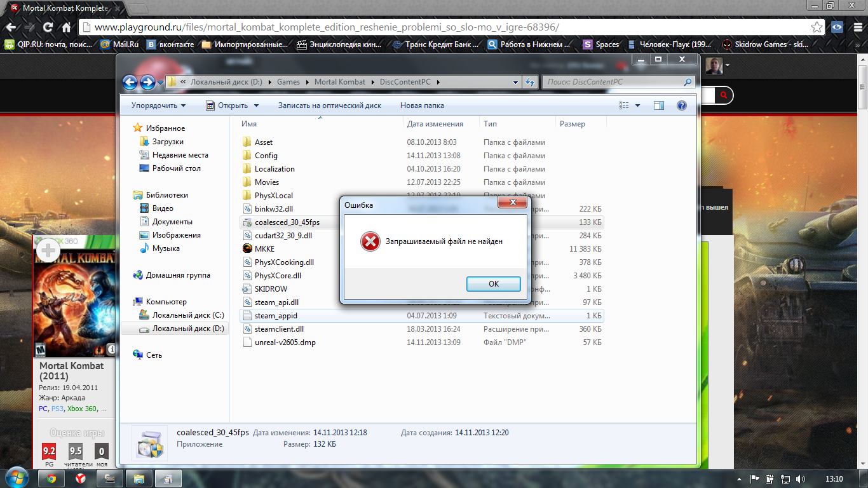Viewport: 868px width, 488px height.
Task: Refresh the Explorer address bar
Action: pos(531,82)
